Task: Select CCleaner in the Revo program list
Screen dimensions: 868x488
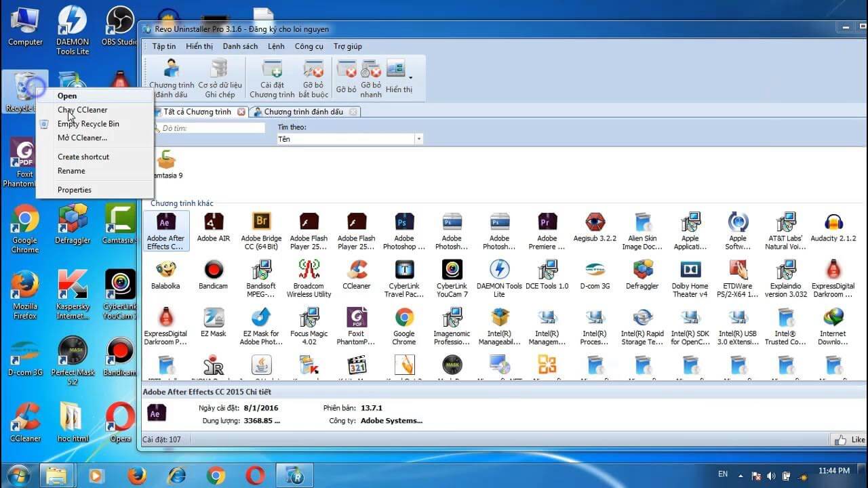Action: (x=357, y=274)
